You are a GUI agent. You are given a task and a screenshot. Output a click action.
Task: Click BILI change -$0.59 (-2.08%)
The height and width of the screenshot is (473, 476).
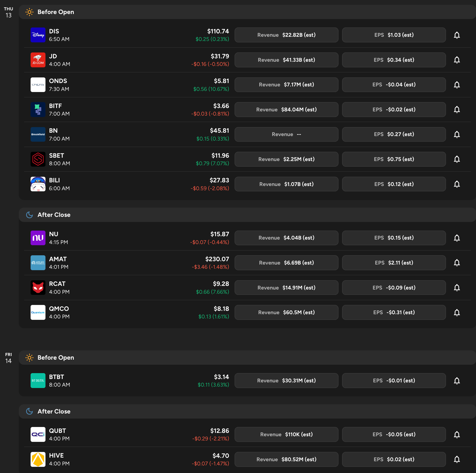pos(210,189)
